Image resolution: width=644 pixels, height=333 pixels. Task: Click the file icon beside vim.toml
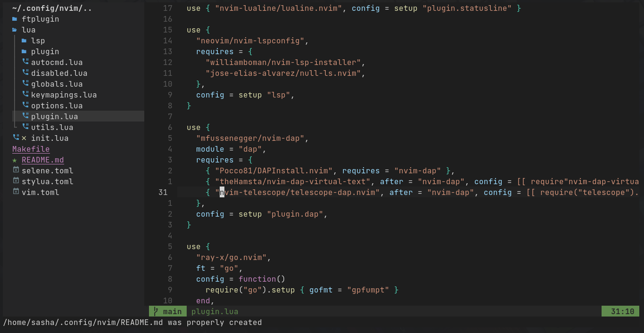click(16, 192)
